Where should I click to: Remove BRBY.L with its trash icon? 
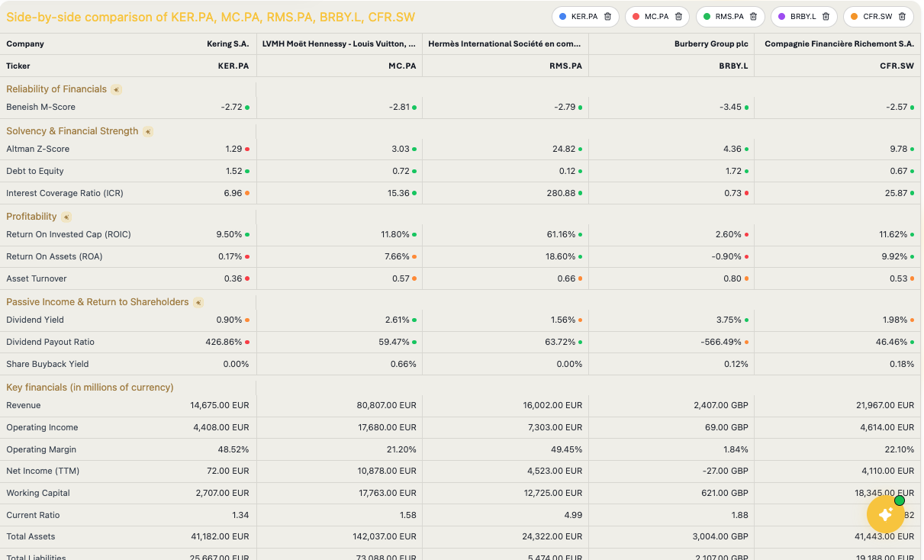tap(826, 16)
